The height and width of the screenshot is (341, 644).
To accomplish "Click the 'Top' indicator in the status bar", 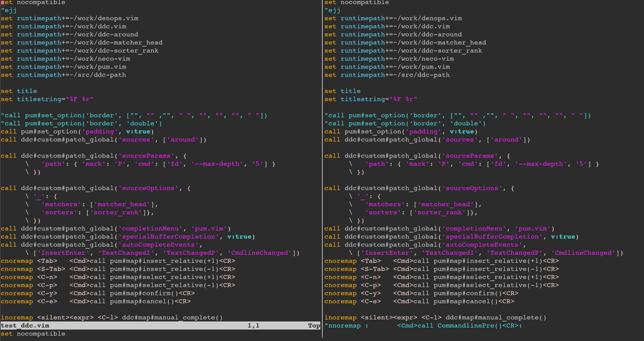I will point(313,325).
